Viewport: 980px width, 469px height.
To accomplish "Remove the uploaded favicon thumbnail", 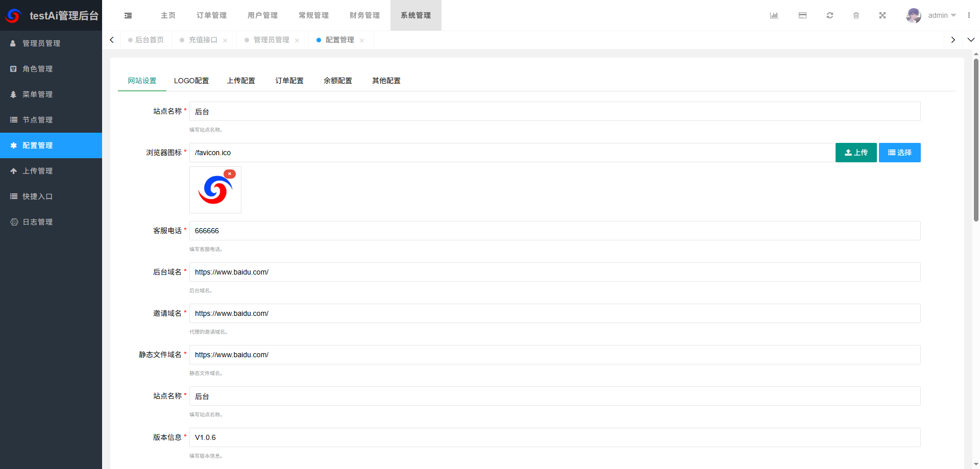I will tap(230, 174).
